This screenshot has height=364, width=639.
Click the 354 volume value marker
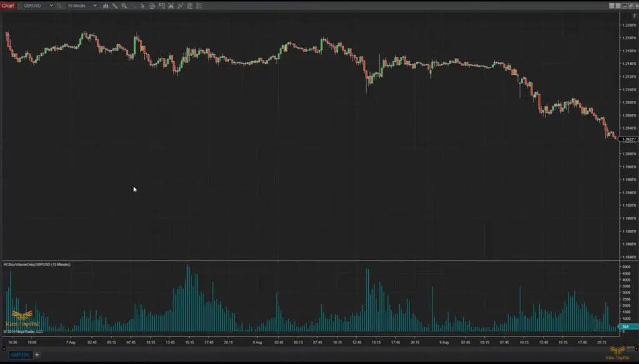pyautogui.click(x=626, y=327)
